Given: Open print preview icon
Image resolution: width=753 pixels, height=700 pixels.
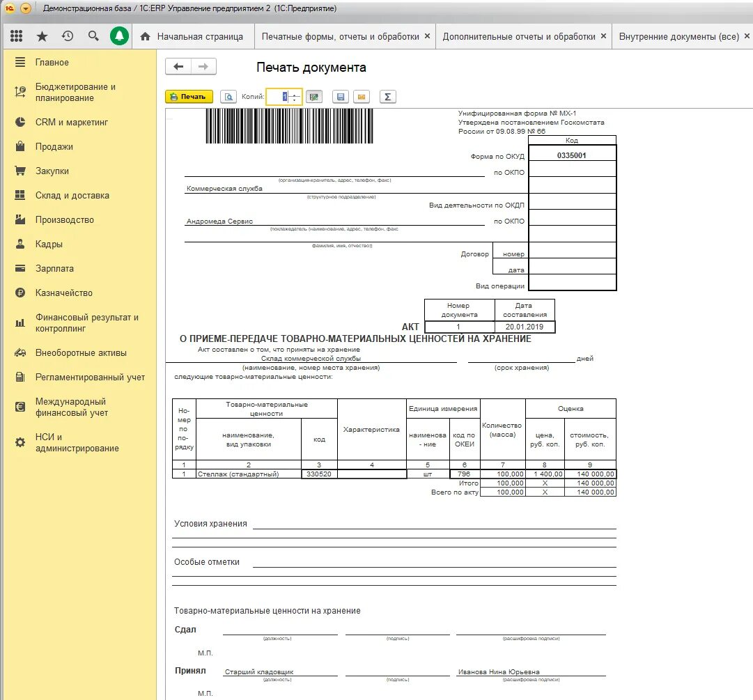Looking at the screenshot, I should (x=228, y=97).
